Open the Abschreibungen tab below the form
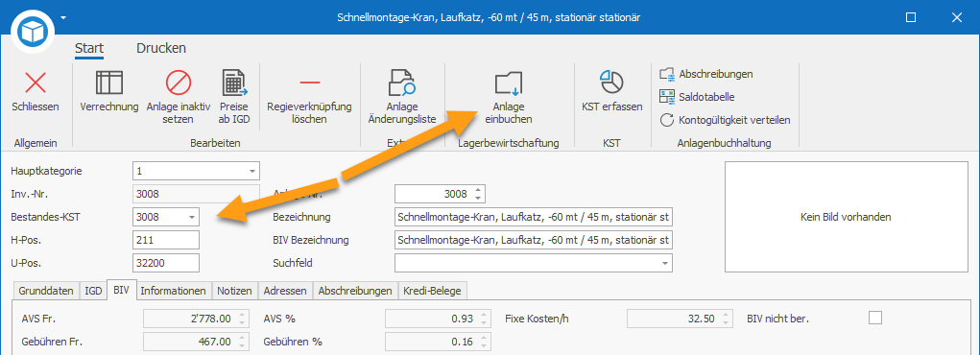The height and width of the screenshot is (355, 980). 355,292
